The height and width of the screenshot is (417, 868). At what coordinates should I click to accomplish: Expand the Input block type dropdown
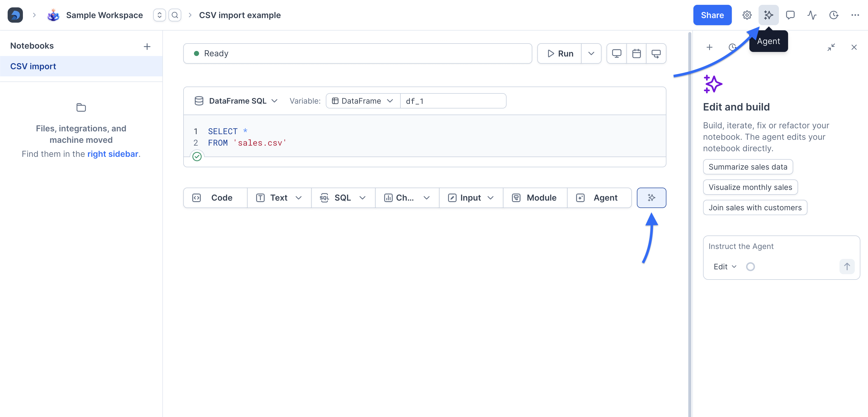(x=491, y=198)
